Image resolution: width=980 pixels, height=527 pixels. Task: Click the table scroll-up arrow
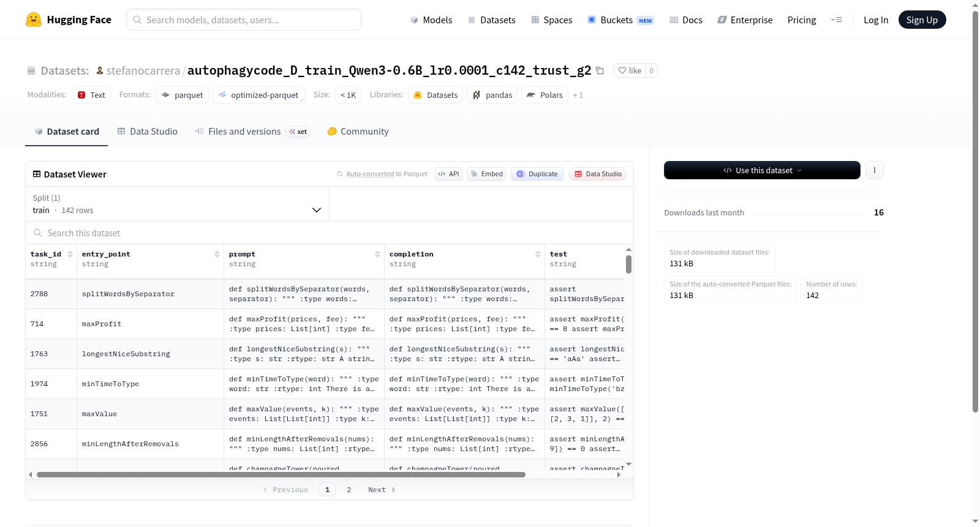[x=628, y=250]
